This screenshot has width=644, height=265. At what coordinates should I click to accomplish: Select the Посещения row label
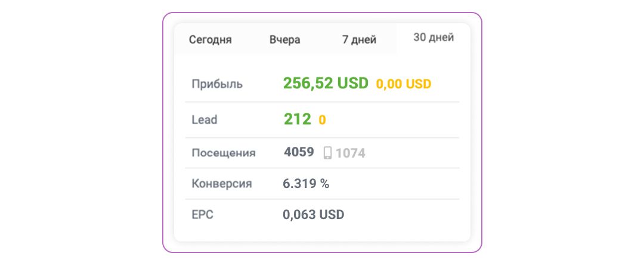click(224, 153)
